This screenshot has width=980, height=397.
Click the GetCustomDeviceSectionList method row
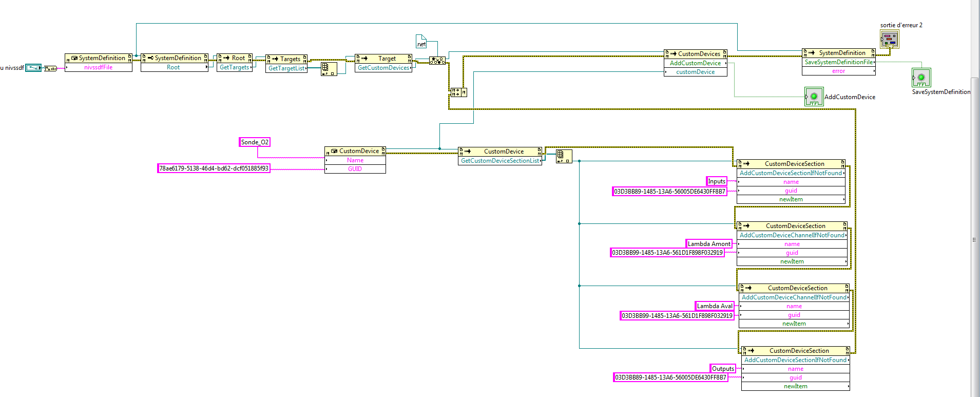click(500, 161)
